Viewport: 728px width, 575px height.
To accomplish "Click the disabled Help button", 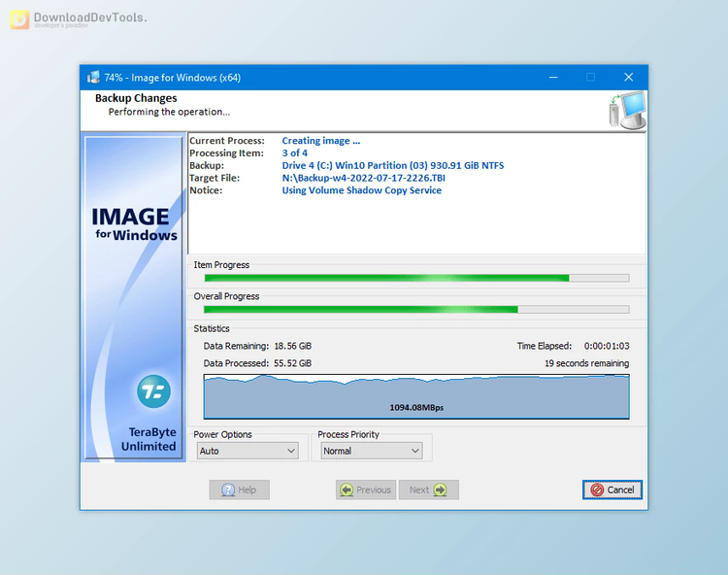I will tap(239, 490).
